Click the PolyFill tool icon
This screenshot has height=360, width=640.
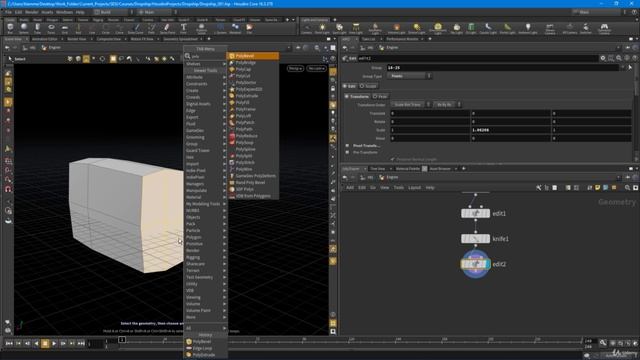click(232, 102)
